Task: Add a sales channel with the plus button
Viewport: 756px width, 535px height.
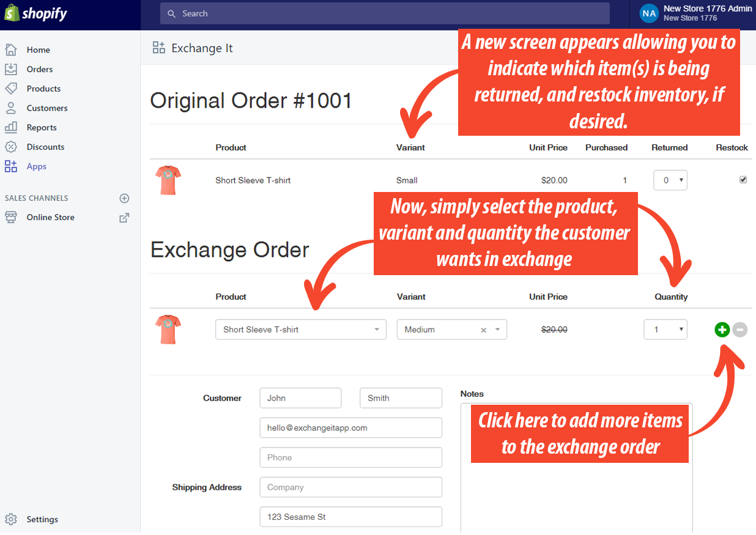Action: (124, 198)
